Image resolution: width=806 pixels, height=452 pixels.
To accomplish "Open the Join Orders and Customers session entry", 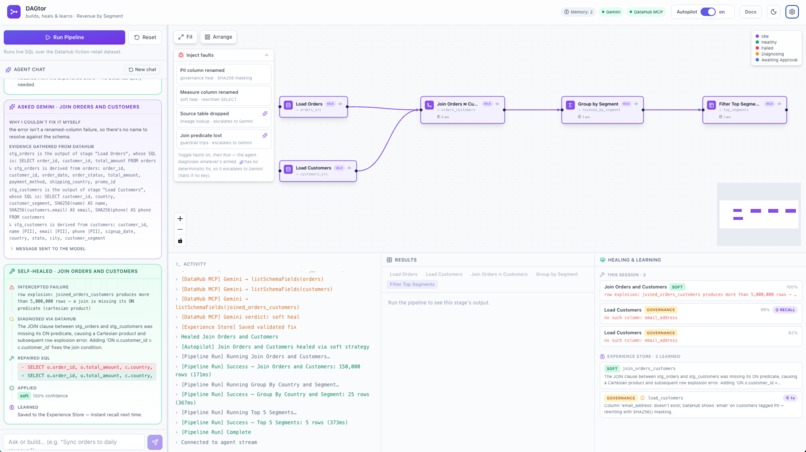I will (700, 291).
